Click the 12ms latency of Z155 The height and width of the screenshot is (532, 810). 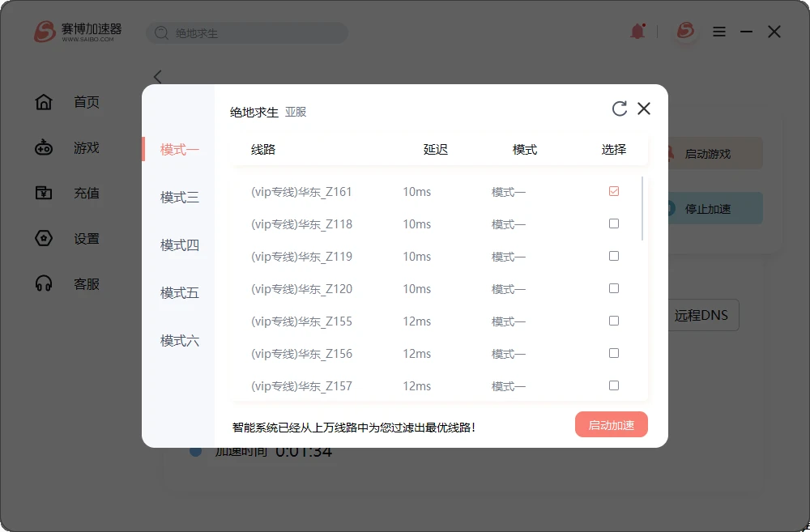pos(417,321)
